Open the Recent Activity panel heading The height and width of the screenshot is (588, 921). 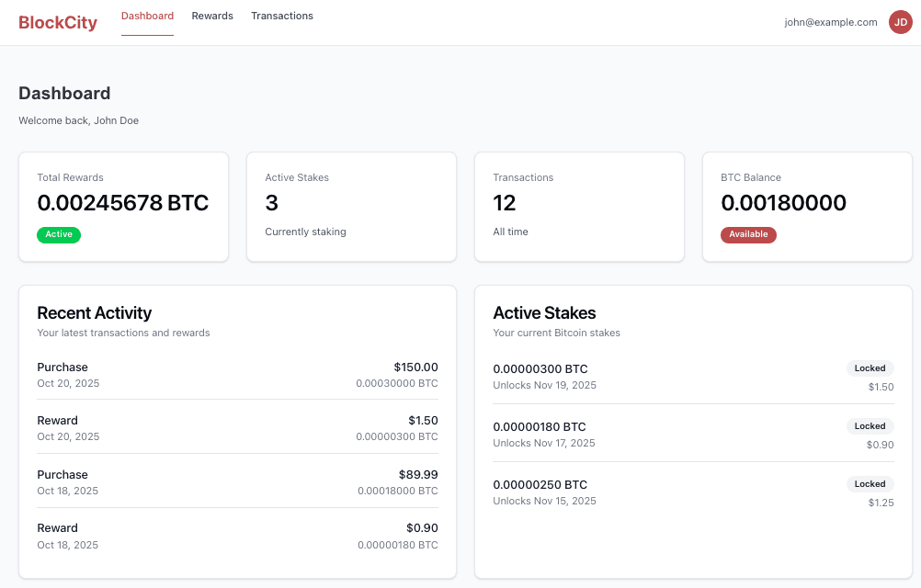94,312
